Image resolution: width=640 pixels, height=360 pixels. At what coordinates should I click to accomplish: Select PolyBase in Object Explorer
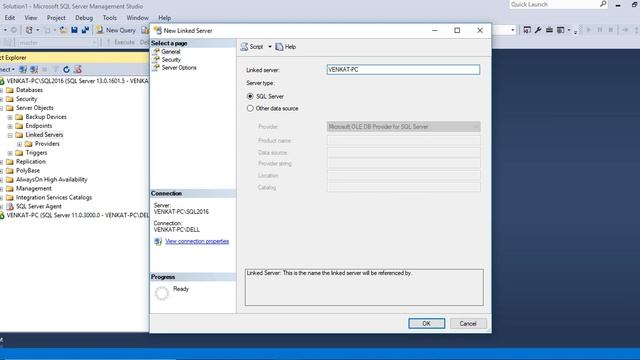click(28, 171)
